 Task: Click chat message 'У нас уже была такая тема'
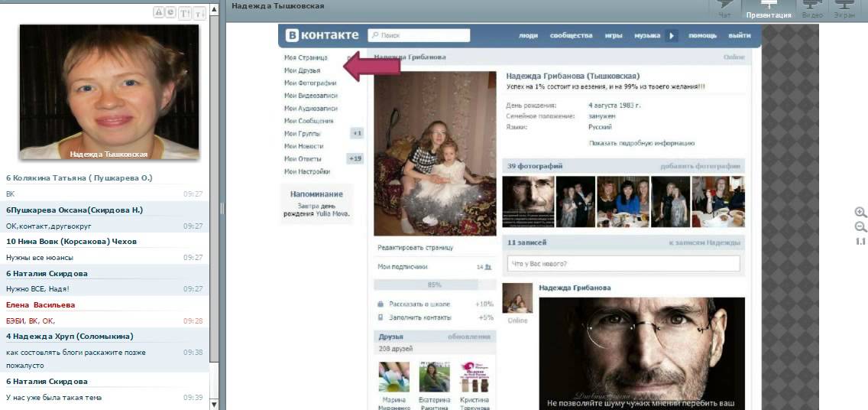[x=53, y=397]
